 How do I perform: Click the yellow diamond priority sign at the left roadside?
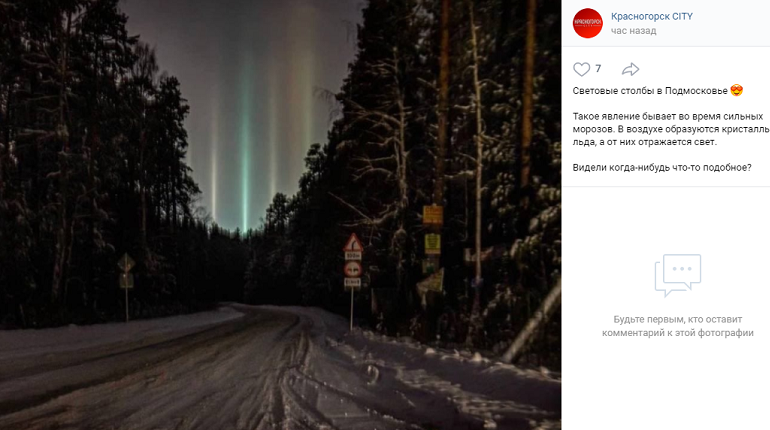[x=126, y=264]
